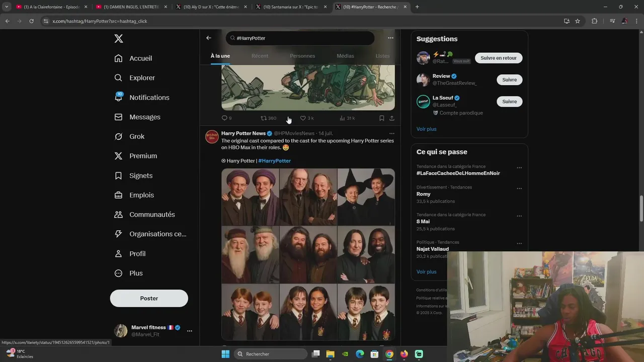The image size is (644, 362).
Task: Click retweet icon showing 360
Action: (x=264, y=118)
